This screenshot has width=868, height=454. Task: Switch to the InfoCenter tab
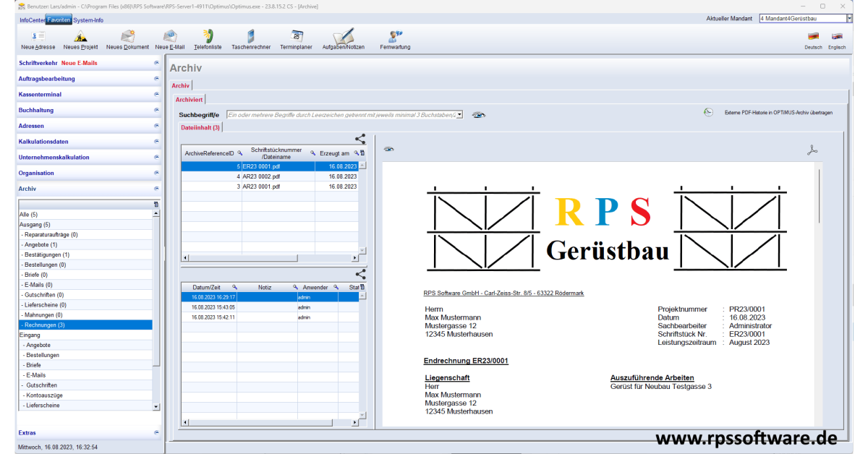point(32,20)
